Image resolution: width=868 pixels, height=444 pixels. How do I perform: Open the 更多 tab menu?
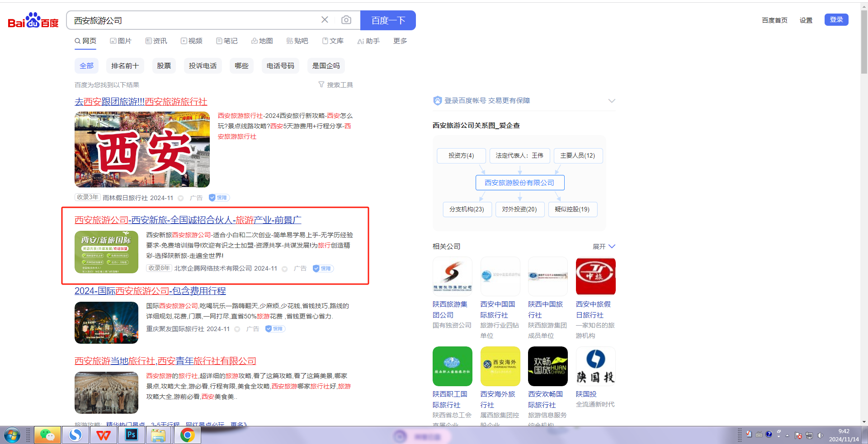400,41
